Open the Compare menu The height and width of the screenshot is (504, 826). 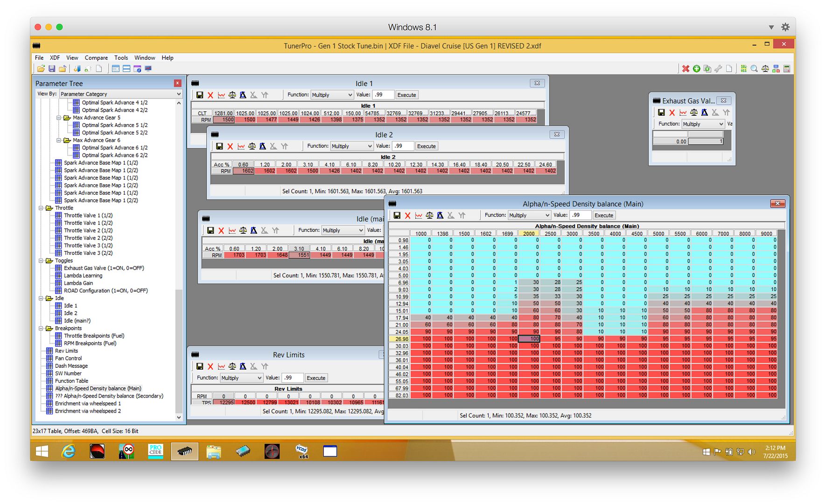coord(96,58)
